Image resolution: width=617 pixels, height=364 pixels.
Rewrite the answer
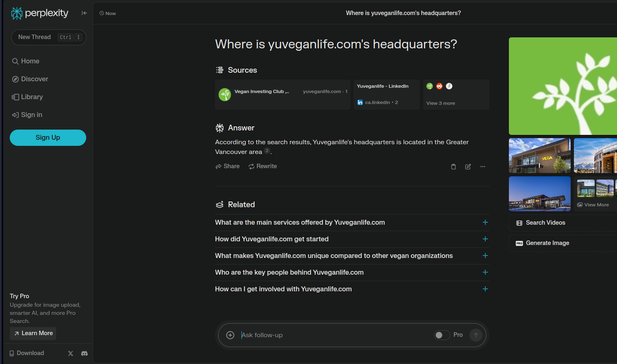263,166
